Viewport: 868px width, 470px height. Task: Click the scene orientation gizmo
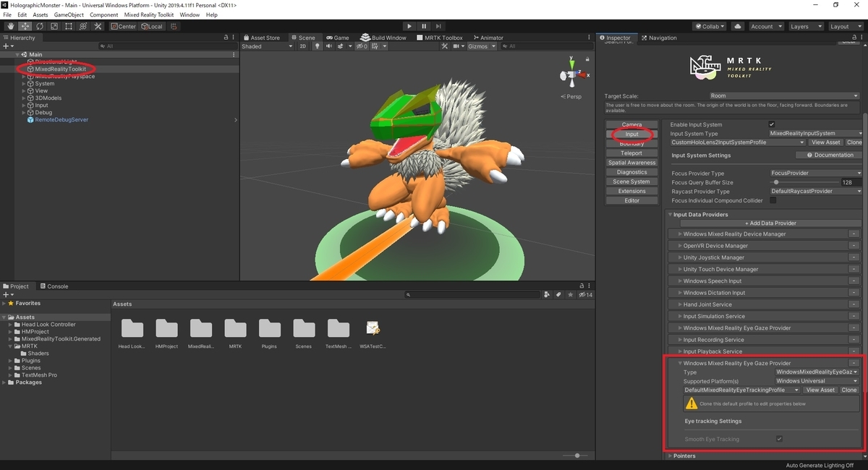571,74
